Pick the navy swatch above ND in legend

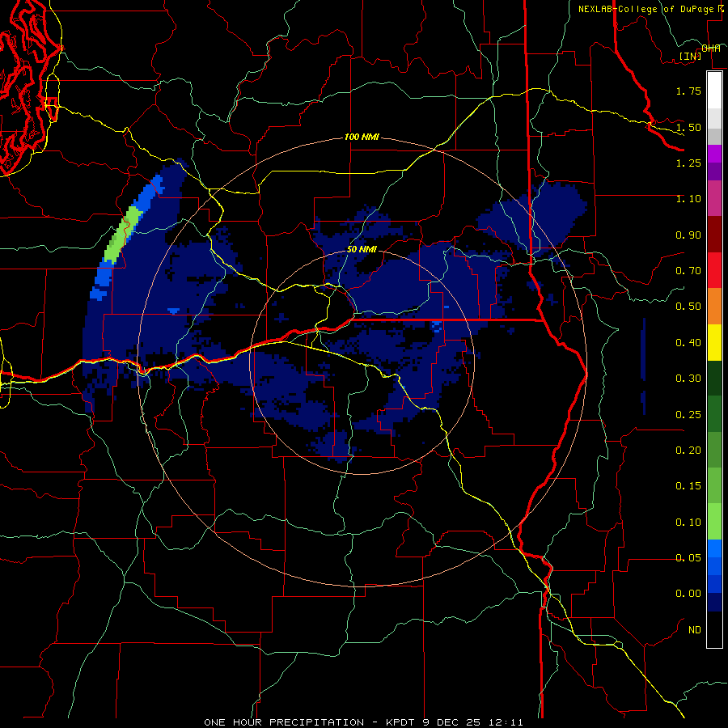(714, 602)
